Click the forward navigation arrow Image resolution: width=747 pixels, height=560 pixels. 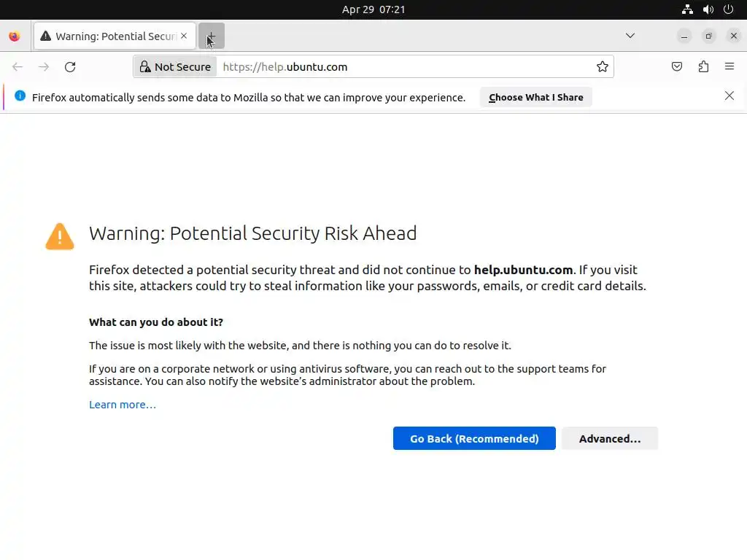(44, 67)
